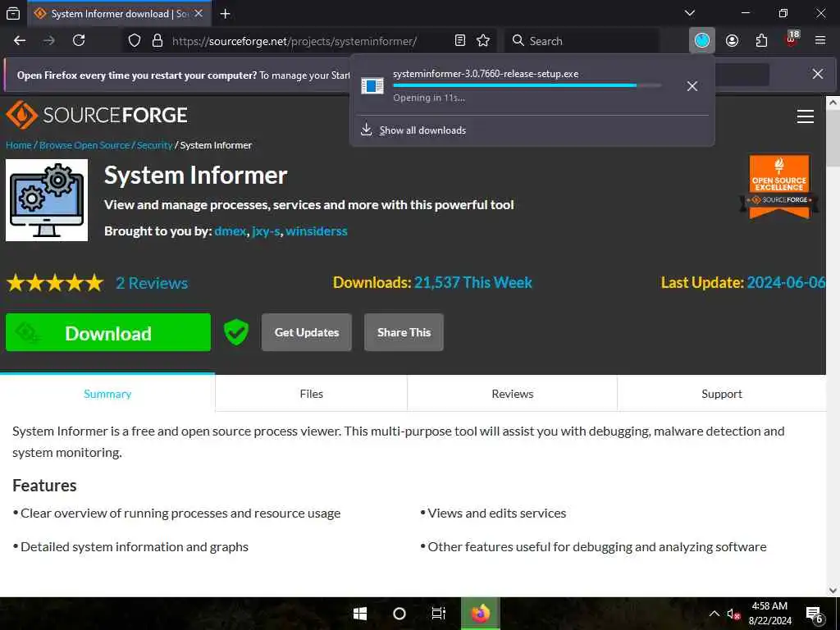
Task: Click scrollbar down arrow
Action: point(833,591)
